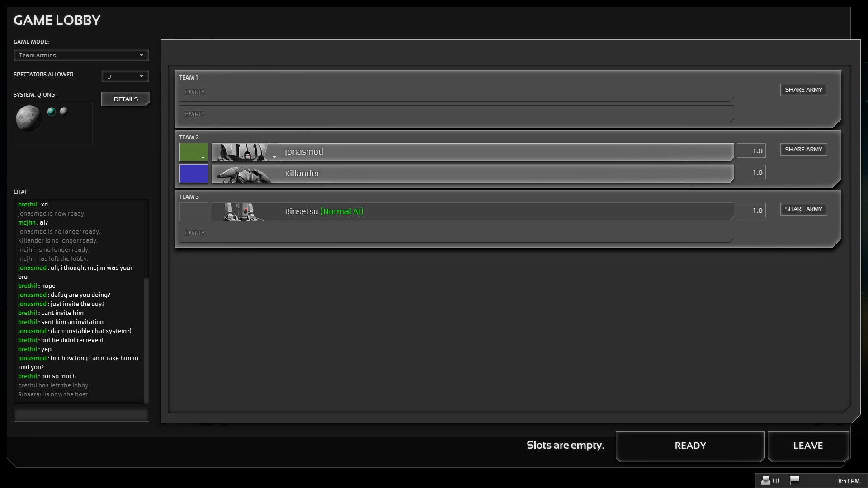868x488 pixels.
Task: Join the first empty slot in Team 1
Action: [x=457, y=93]
